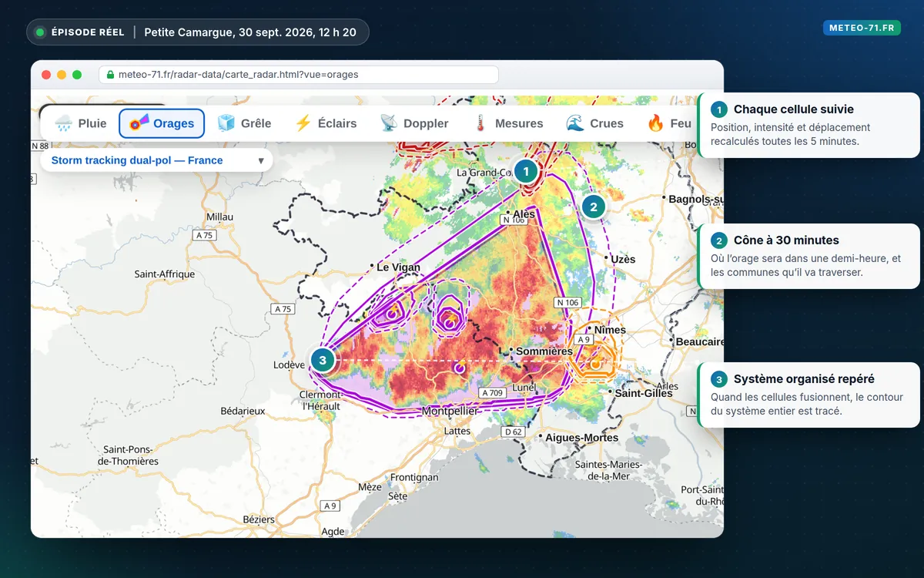Viewport: 924px width, 578px height.
Task: Open the Doppler tab
Action: [413, 123]
